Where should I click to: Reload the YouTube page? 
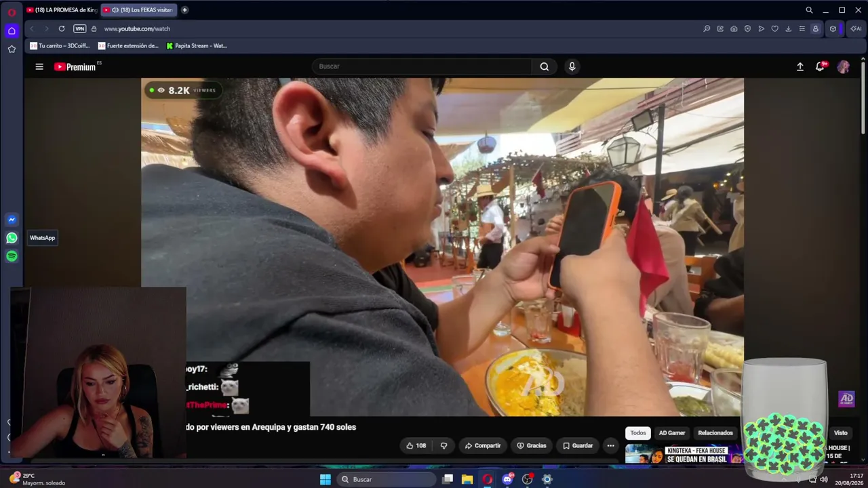62,28
